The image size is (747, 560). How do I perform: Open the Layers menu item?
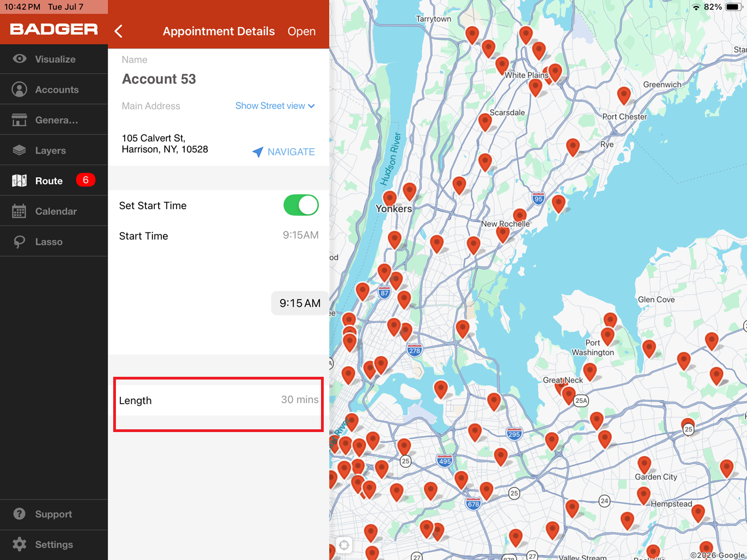click(x=54, y=150)
